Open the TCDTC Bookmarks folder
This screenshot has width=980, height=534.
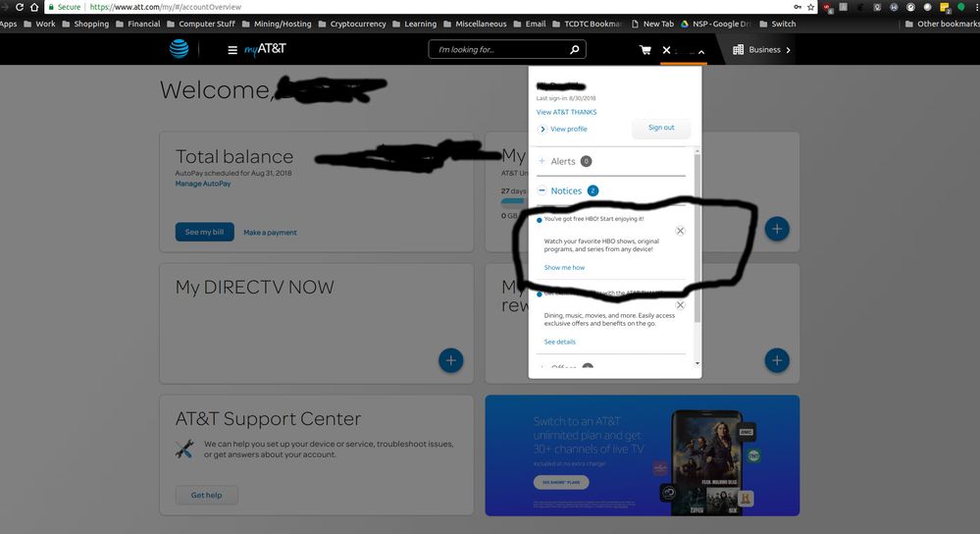tap(588, 24)
